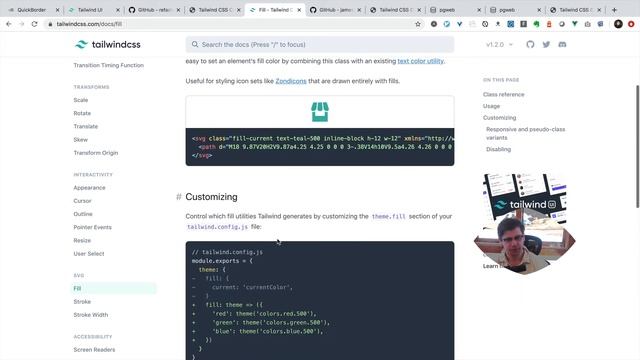
Task: Open the GitHub icon link in header
Action: pyautogui.click(x=530, y=44)
